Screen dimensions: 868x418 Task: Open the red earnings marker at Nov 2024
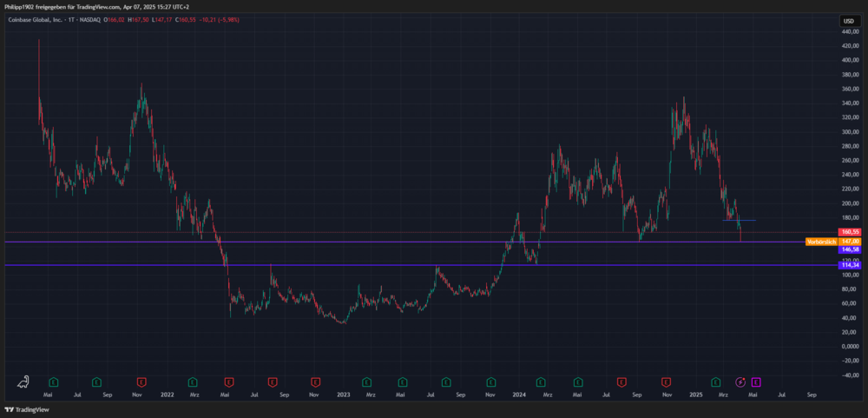(666, 381)
